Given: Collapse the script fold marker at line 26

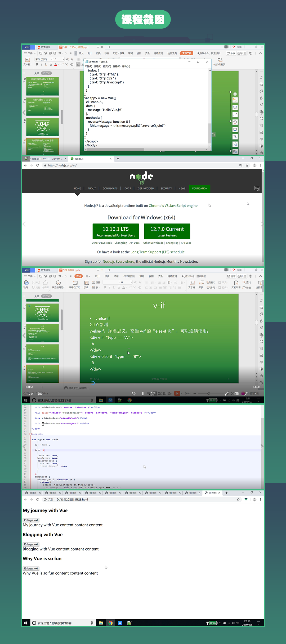Looking at the screenshot, I should [31, 434].
